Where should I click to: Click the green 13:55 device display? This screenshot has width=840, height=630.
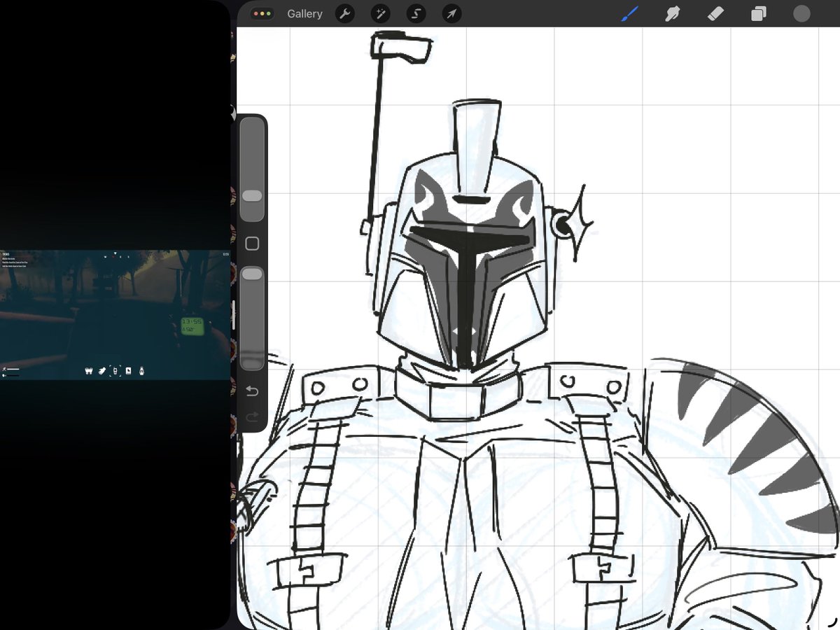coord(192,325)
